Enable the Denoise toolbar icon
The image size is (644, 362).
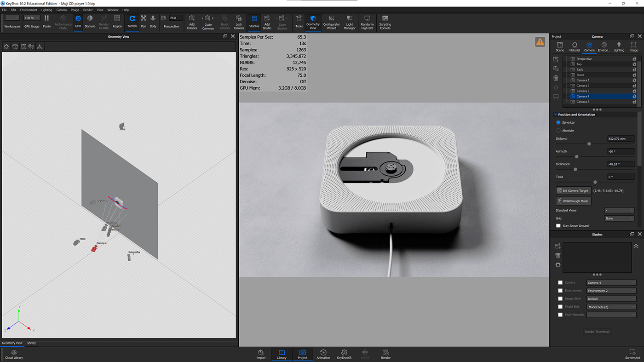90,22
